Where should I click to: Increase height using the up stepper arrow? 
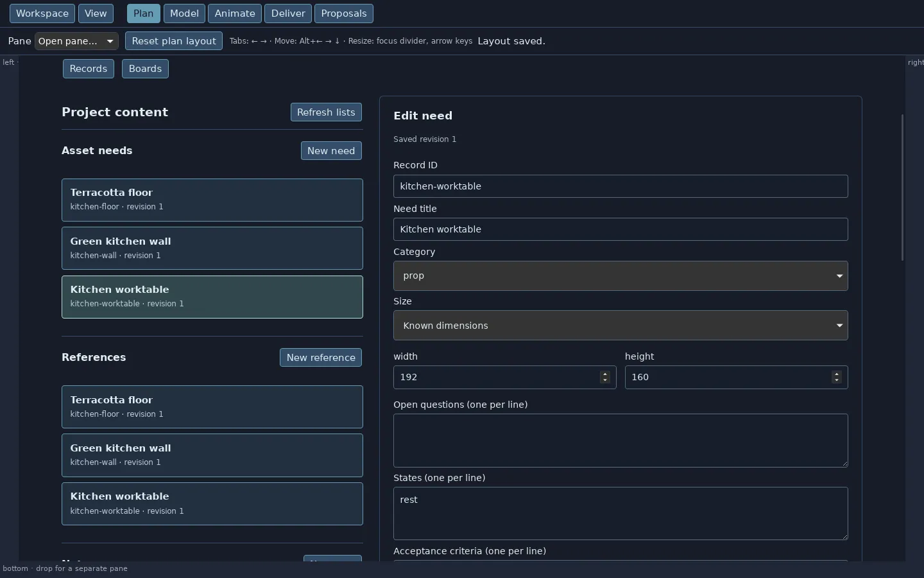836,374
